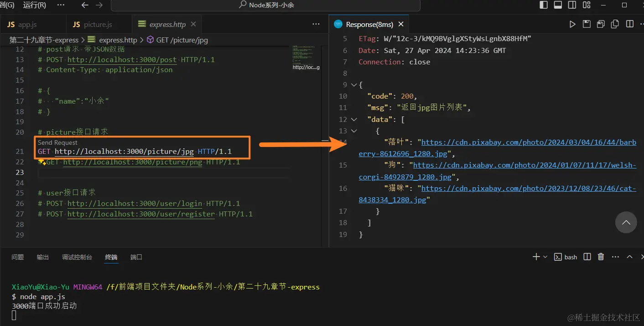Click Connection: close header line

(x=394, y=62)
